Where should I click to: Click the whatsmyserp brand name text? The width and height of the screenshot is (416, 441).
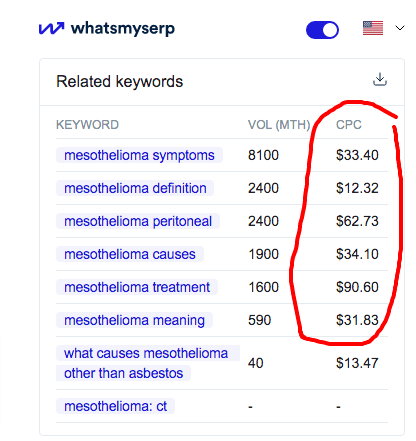123,29
